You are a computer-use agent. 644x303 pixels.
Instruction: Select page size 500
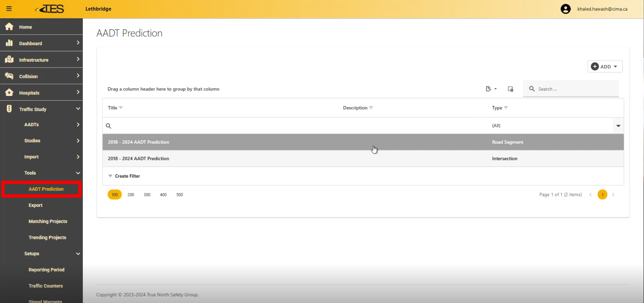[179, 195]
